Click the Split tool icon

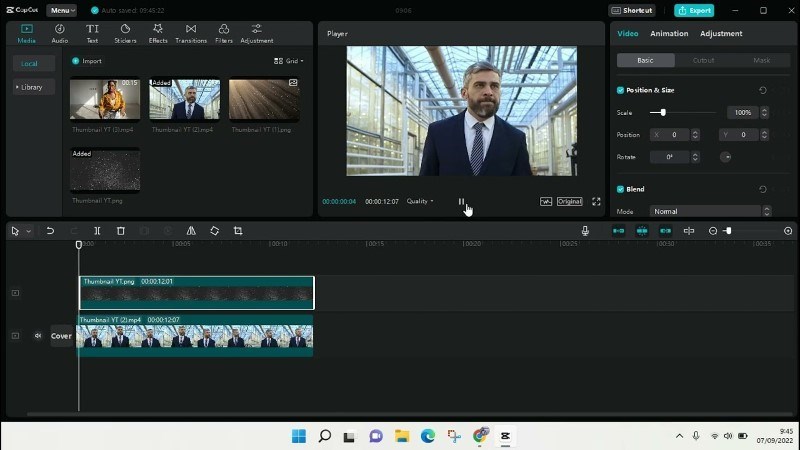[x=97, y=231]
